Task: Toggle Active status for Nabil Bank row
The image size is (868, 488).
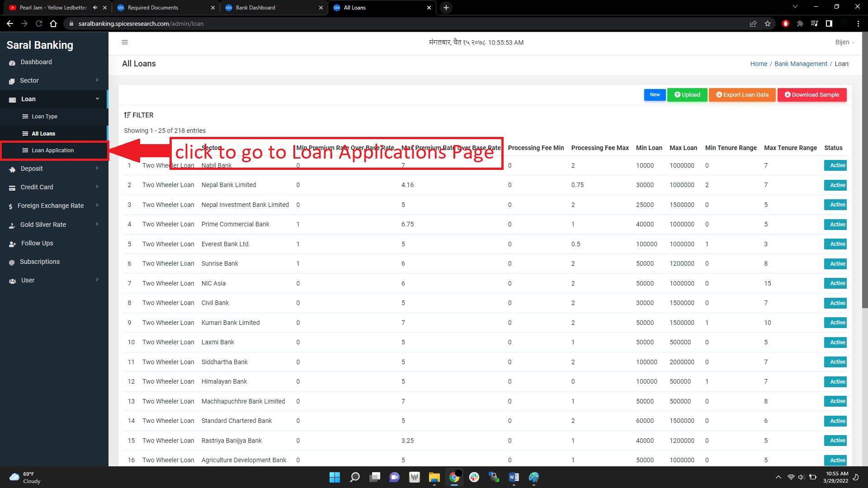Action: pos(837,165)
